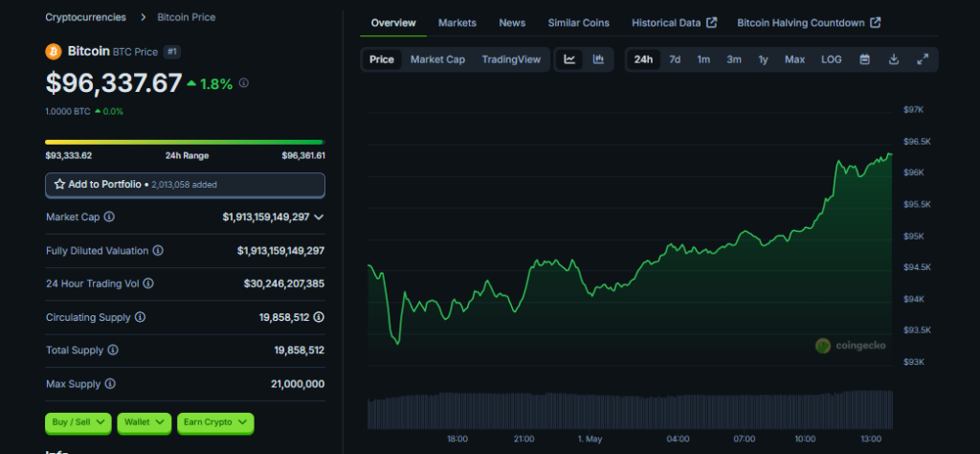The image size is (980, 454).
Task: Select the 24h time range
Action: click(x=643, y=59)
